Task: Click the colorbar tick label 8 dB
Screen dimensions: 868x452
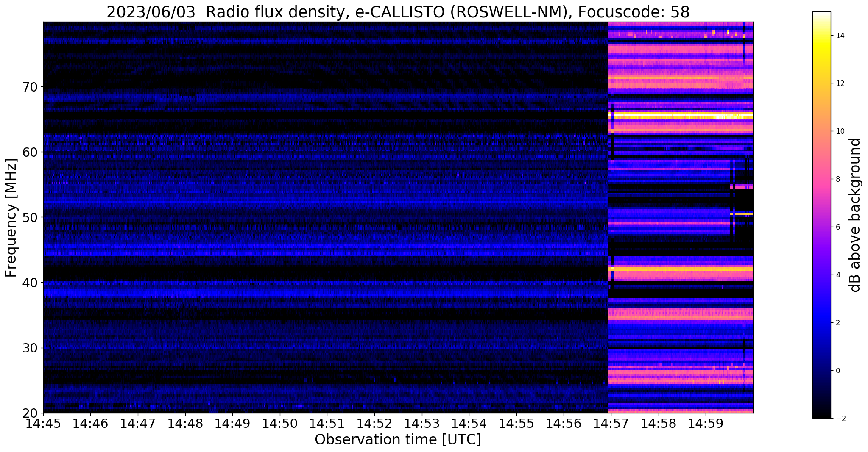Action: (837, 179)
